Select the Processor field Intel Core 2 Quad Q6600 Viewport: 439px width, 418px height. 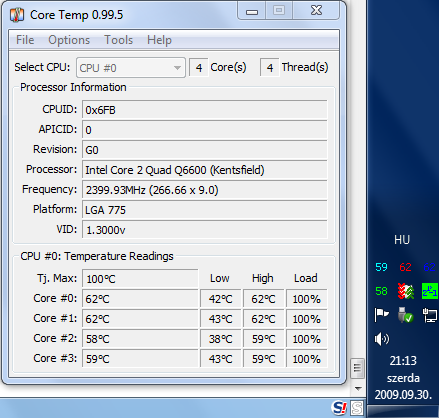205,170
